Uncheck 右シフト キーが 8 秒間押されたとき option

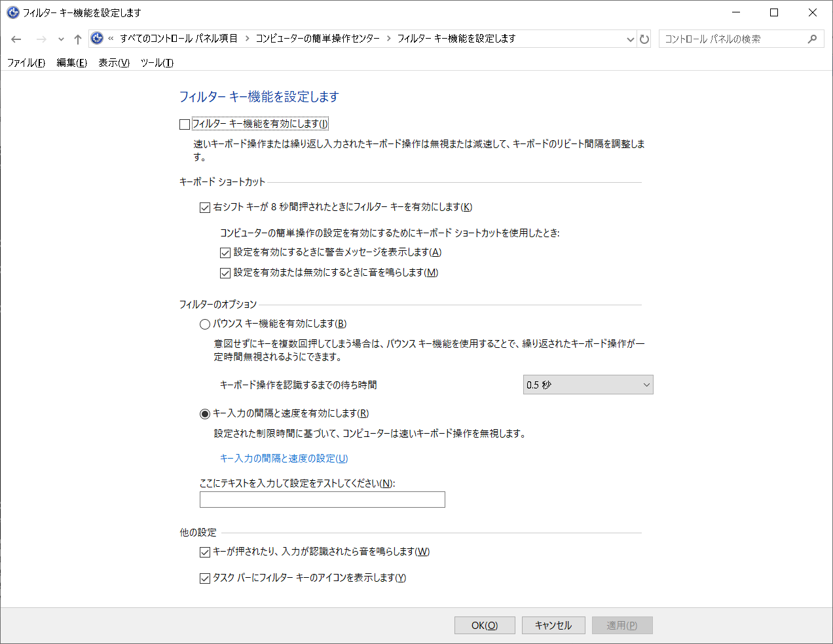[x=205, y=207]
